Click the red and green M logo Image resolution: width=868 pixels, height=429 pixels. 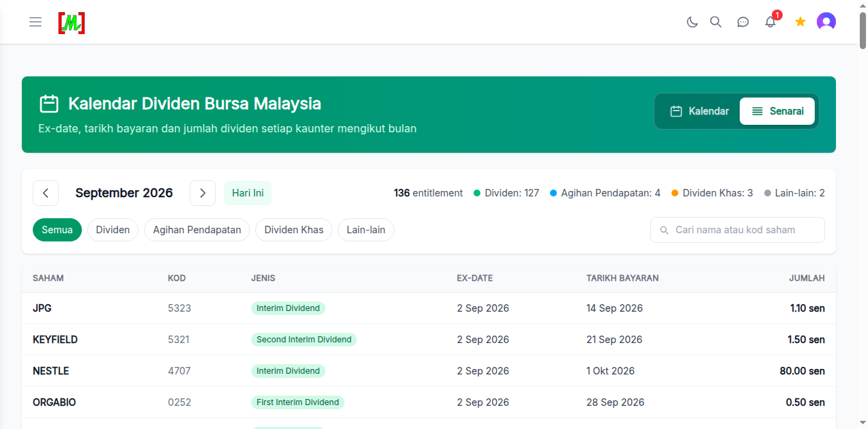pyautogui.click(x=72, y=23)
